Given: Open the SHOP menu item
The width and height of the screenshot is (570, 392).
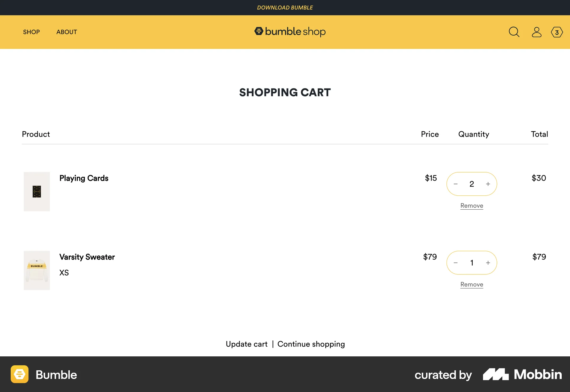Looking at the screenshot, I should pos(31,32).
